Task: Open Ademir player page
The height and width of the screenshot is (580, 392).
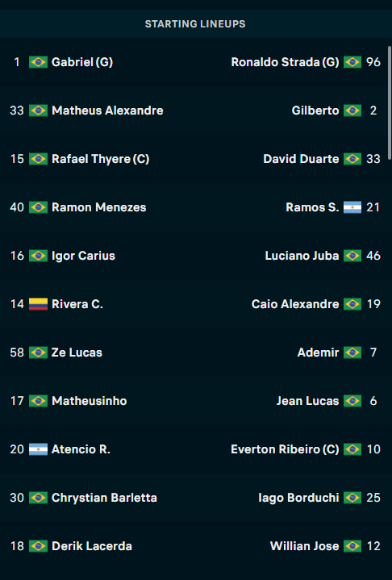Action: pos(318,353)
